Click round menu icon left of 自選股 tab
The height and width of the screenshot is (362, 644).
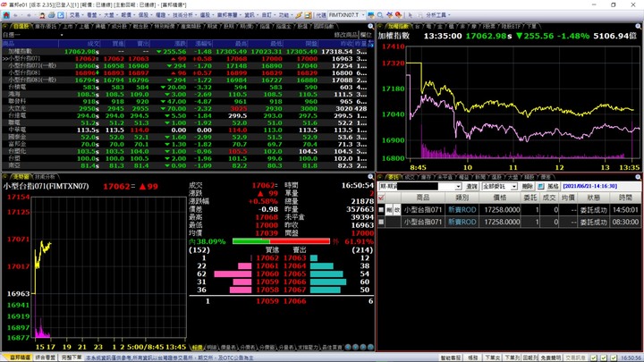(x=5, y=26)
